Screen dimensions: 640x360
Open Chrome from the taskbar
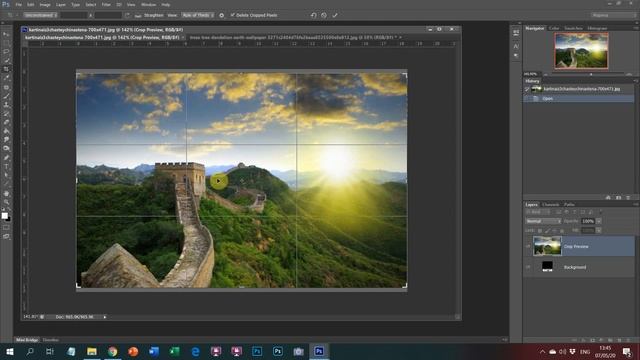[113, 351]
